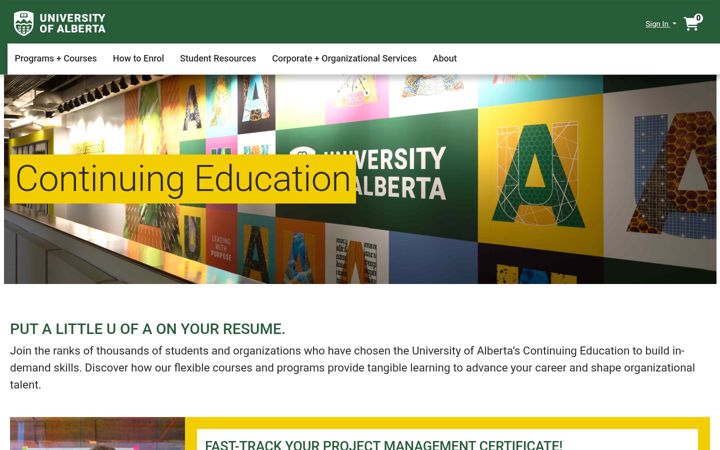Click the University of Alberta wordmark text

(x=73, y=23)
